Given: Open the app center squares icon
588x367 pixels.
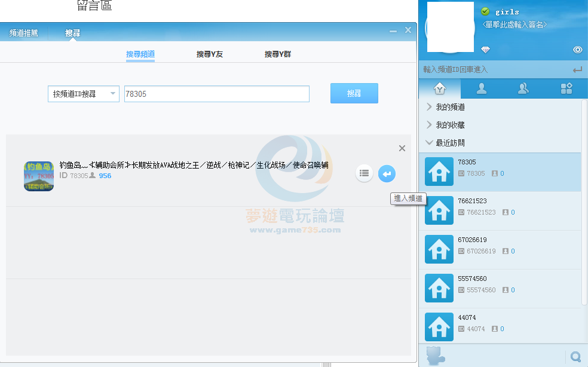Looking at the screenshot, I should 566,89.
